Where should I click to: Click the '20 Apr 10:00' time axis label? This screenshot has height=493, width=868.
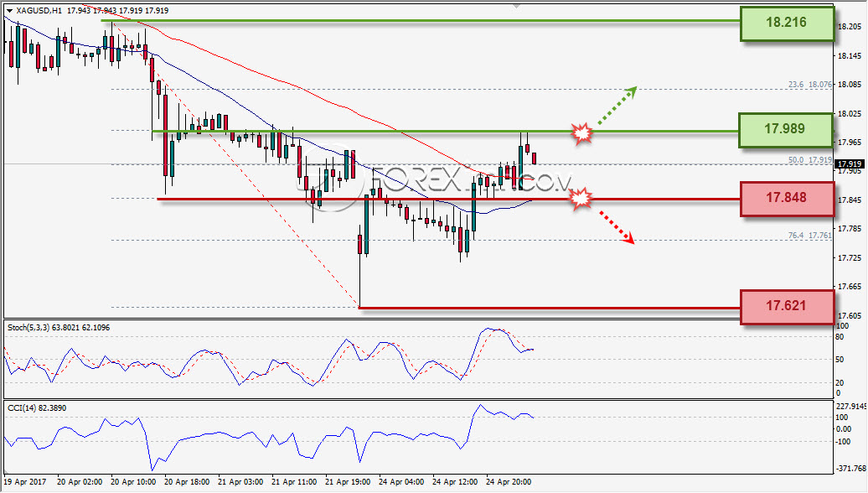[133, 482]
